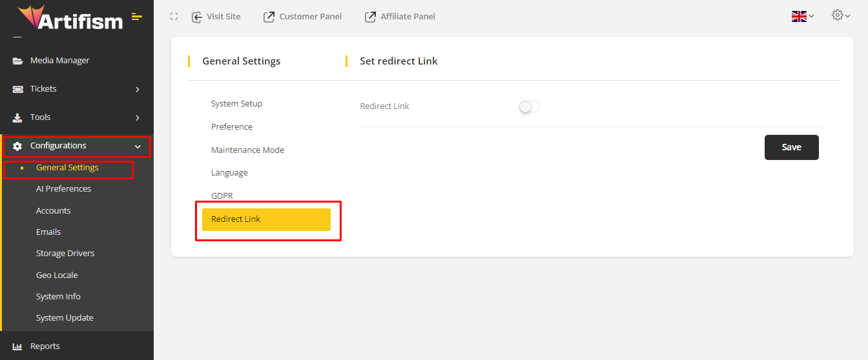Open Storage Drivers configuration
Screen dimensions: 868x360
[x=65, y=254]
